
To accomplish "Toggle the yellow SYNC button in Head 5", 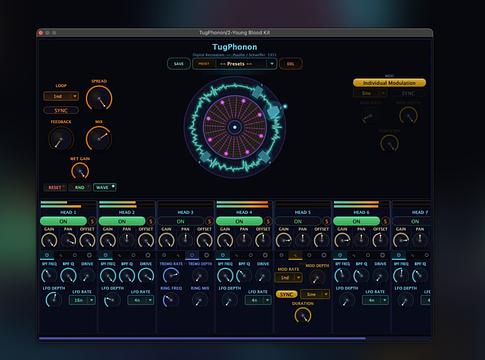I will pyautogui.click(x=286, y=294).
